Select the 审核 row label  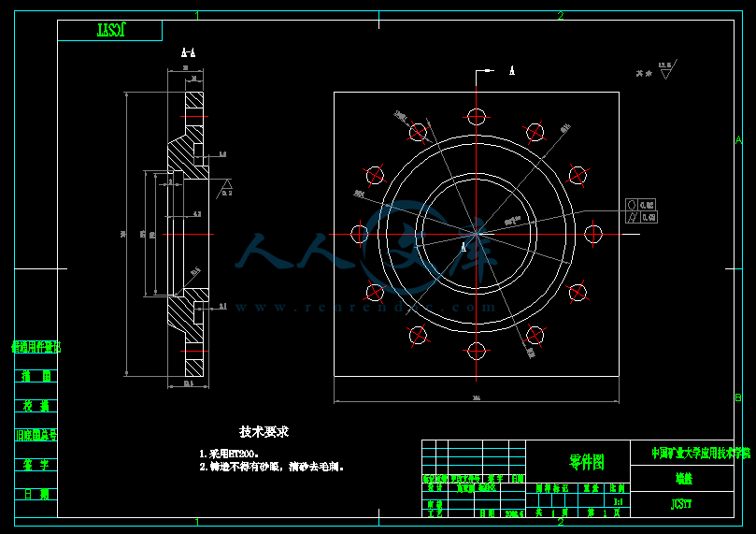[435, 504]
